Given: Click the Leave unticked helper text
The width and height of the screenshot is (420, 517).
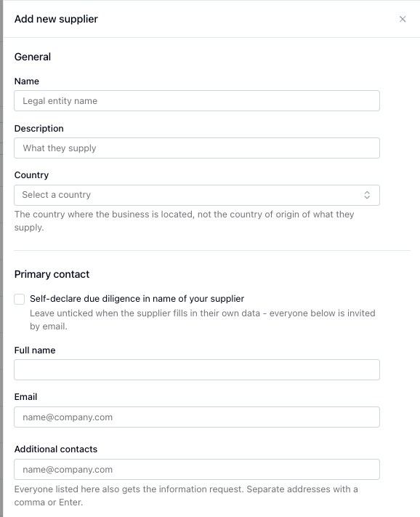Looking at the screenshot, I should (202, 319).
